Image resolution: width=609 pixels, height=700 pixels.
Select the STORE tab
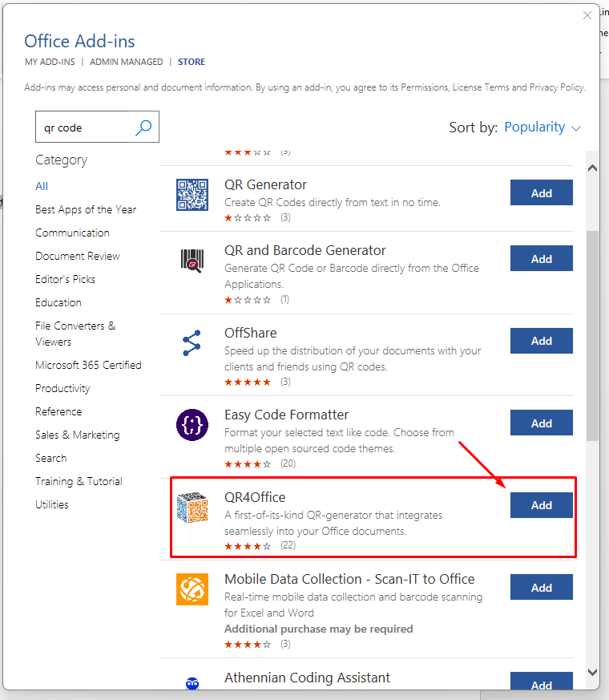pyautogui.click(x=192, y=62)
